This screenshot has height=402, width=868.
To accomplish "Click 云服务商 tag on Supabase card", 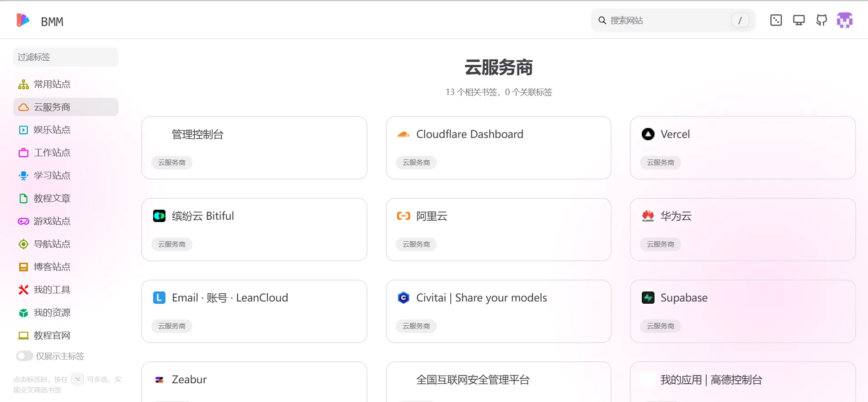I will (x=660, y=326).
